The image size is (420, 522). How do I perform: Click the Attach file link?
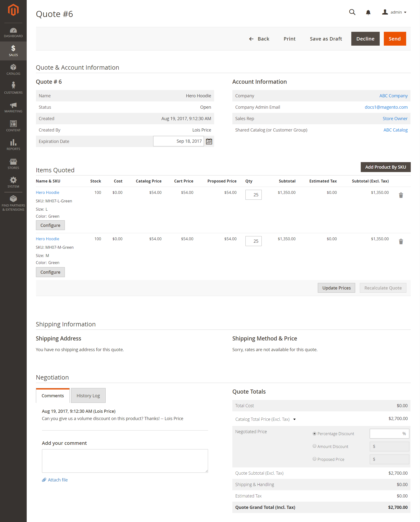(55, 480)
